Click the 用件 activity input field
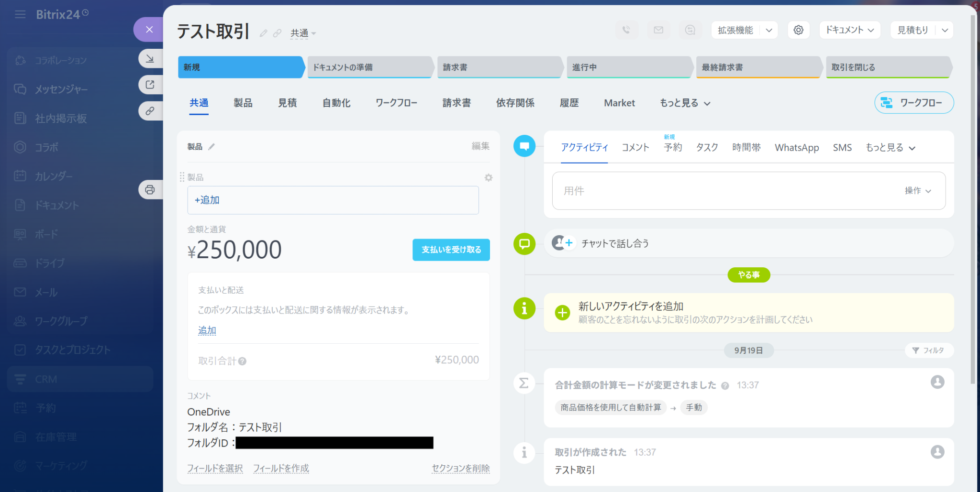This screenshot has width=980, height=492. click(x=718, y=191)
